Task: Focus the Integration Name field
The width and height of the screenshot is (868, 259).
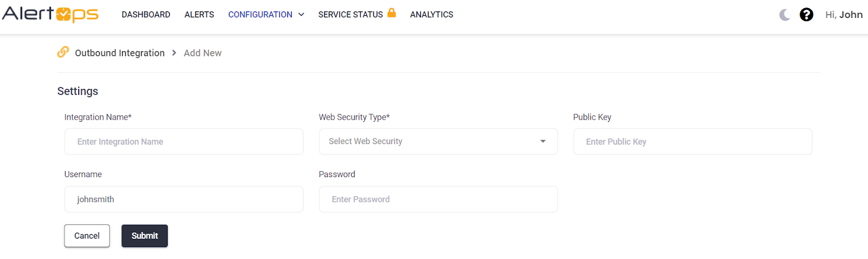Action: coord(183,141)
